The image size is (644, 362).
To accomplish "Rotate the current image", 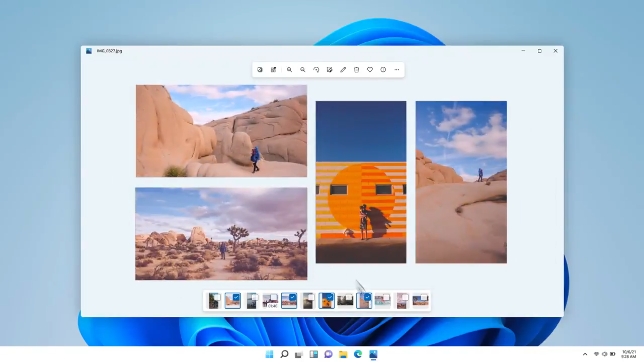I will [x=316, y=70].
